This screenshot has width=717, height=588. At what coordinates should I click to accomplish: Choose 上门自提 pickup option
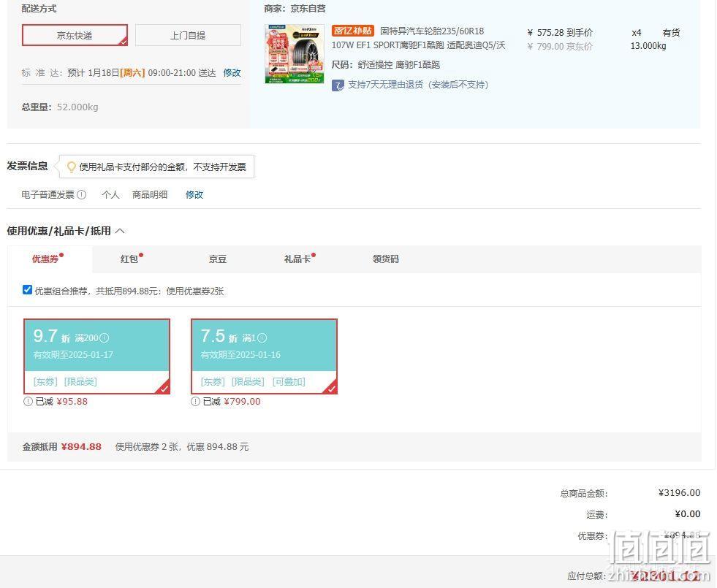tap(188, 35)
